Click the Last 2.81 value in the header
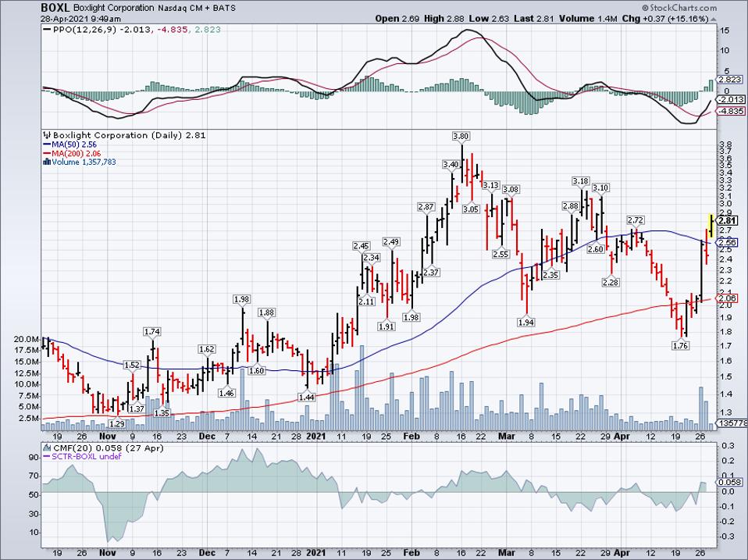This screenshot has width=748, height=560. [534, 19]
